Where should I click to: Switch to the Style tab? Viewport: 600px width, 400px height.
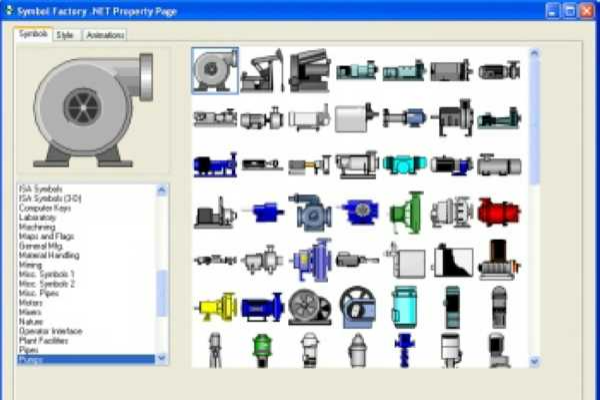pyautogui.click(x=65, y=35)
